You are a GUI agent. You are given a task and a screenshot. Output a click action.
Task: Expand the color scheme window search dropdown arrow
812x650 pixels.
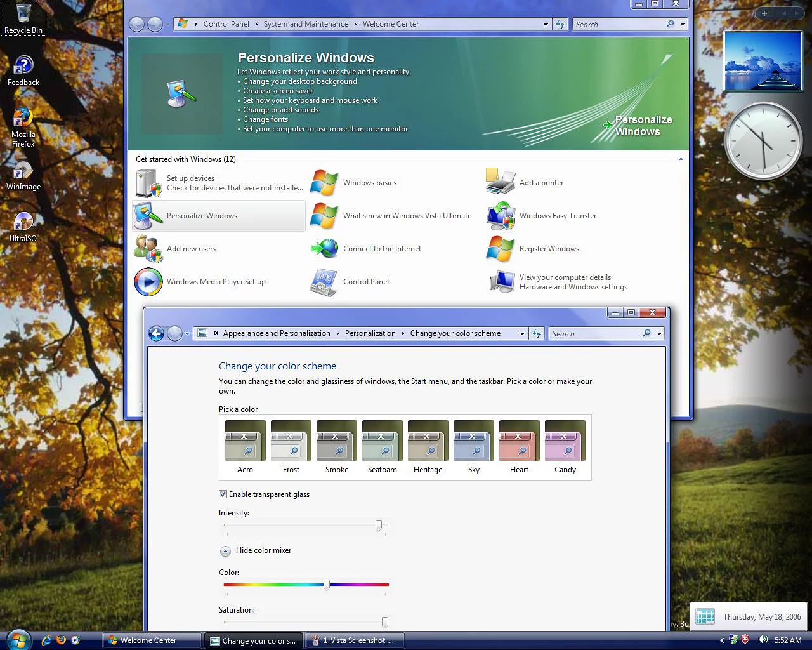tap(659, 334)
